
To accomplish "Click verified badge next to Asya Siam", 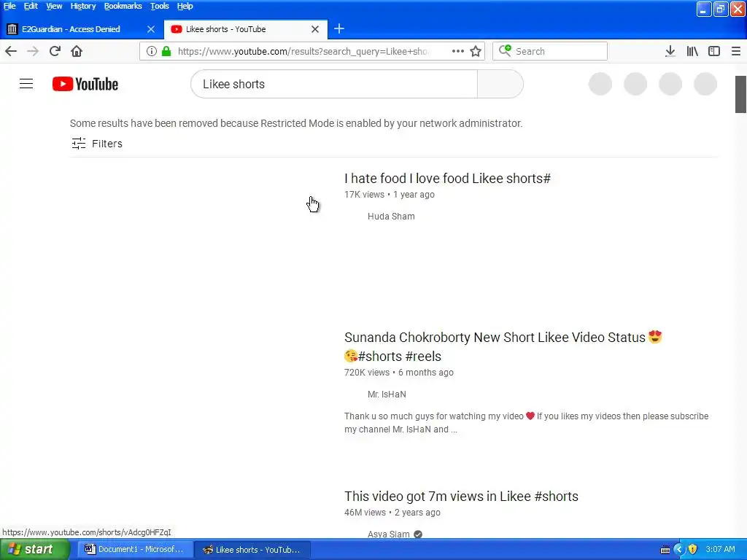I will pos(418,534).
